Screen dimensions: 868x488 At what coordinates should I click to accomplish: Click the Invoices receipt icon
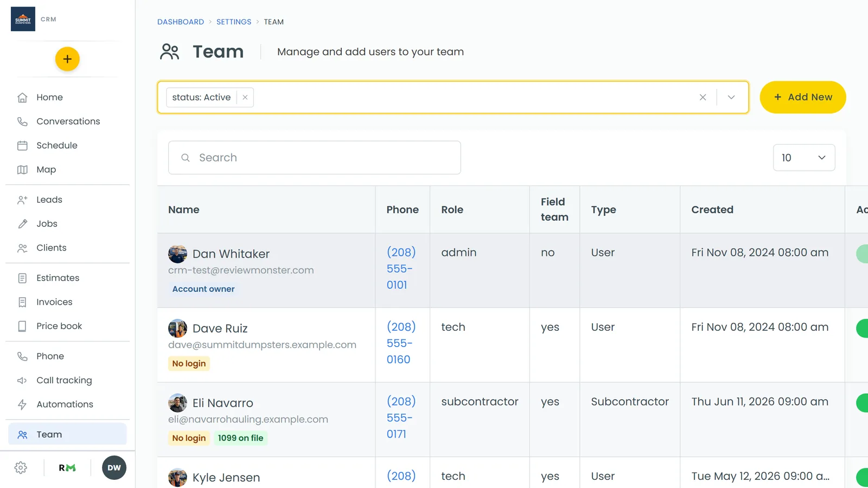[x=22, y=302]
